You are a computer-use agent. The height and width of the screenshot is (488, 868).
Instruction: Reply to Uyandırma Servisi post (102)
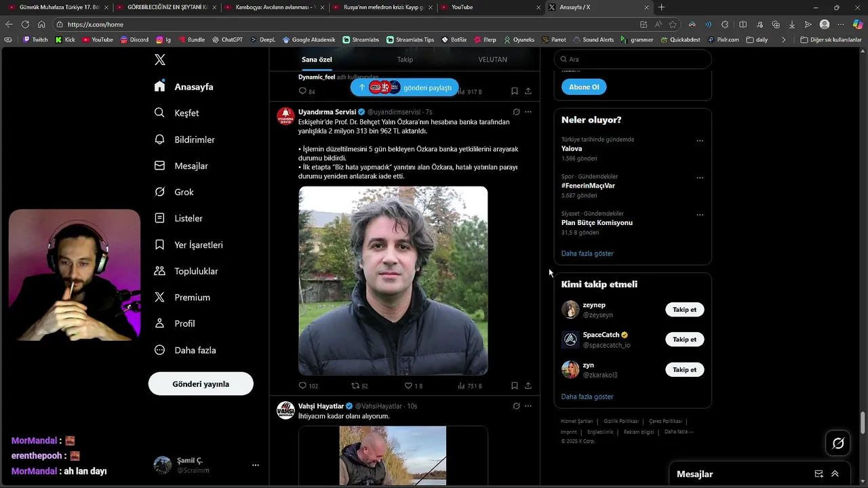point(309,386)
